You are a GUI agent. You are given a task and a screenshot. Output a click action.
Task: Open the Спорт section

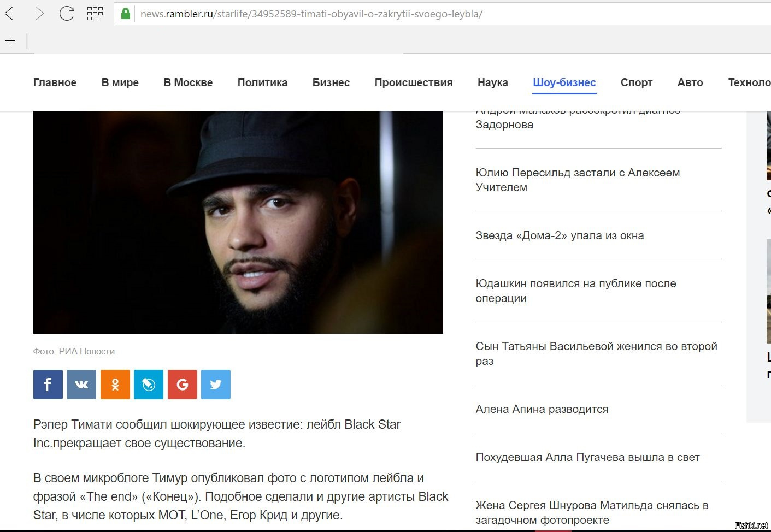point(637,82)
